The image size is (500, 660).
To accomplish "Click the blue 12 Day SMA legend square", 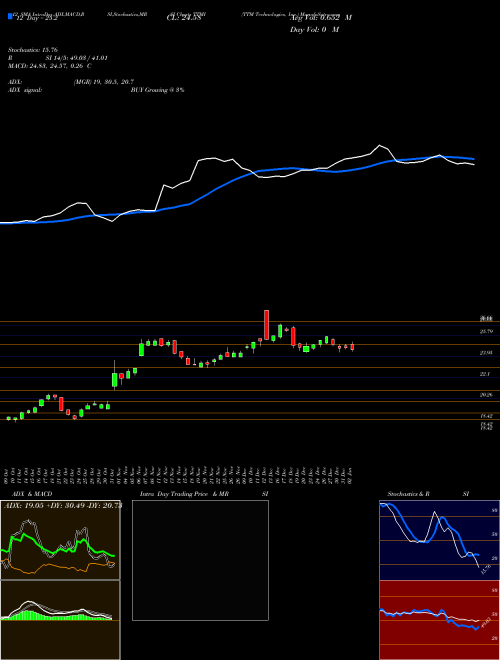I will coord(11,16).
